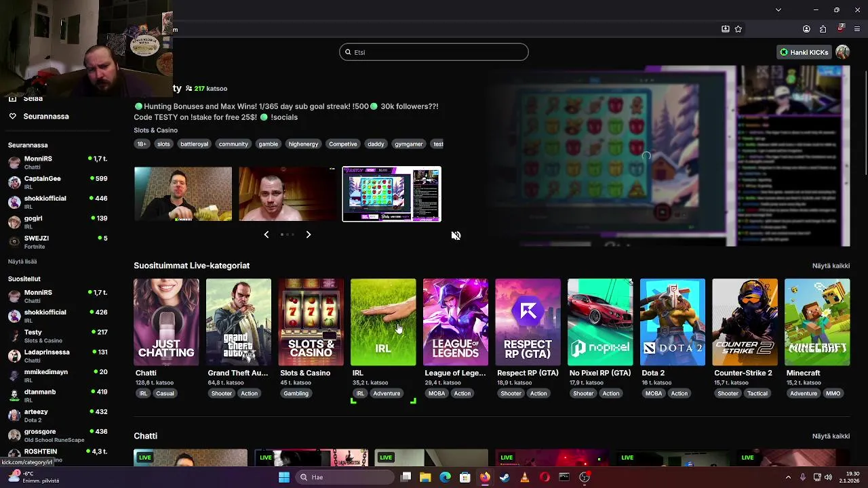Open the Dota 2 category card
The image size is (868, 488).
pos(673,322)
